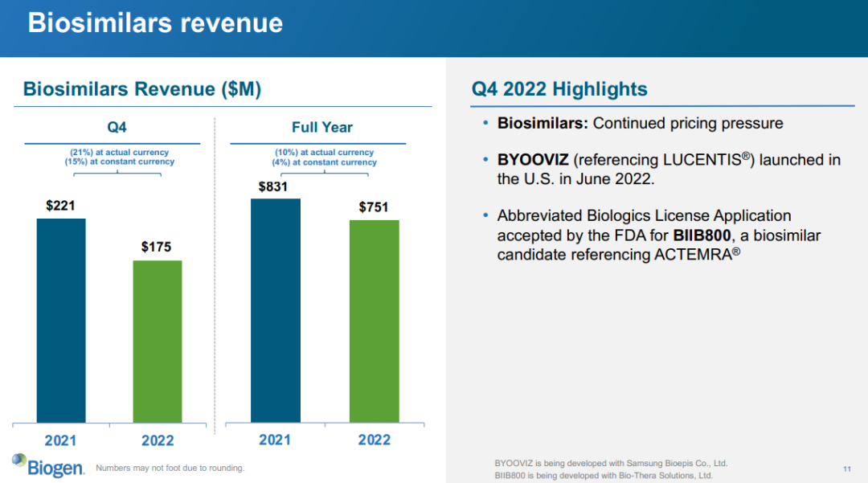Select the bold 'BYOOVIZ' text in highlights
Image resolution: width=868 pixels, height=483 pixels.
[x=533, y=160]
